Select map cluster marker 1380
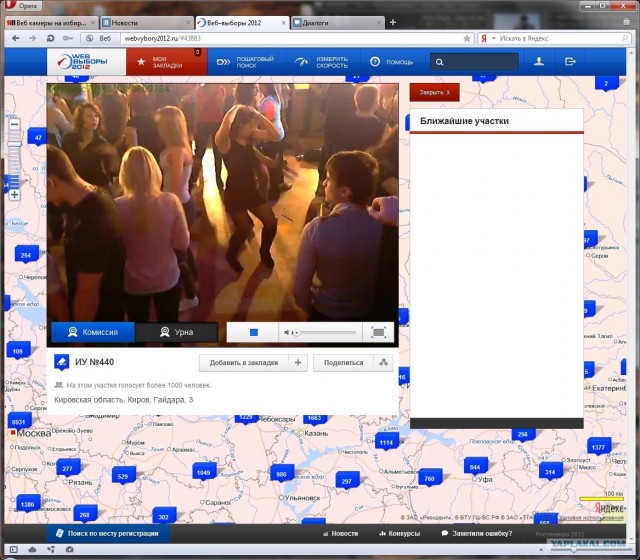This screenshot has height=560, width=640. coord(28,504)
